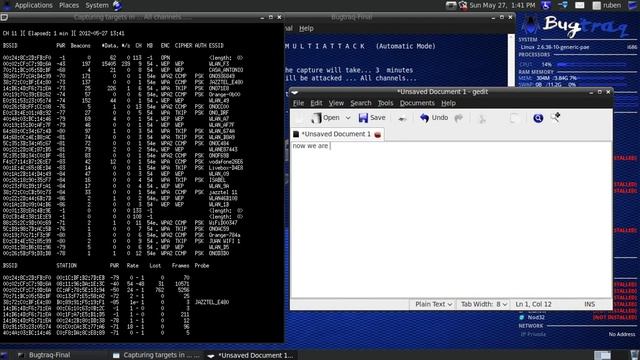Open Find and Replace icon in gedit
Viewport: 640px width, 360px height.
[x=556, y=118]
